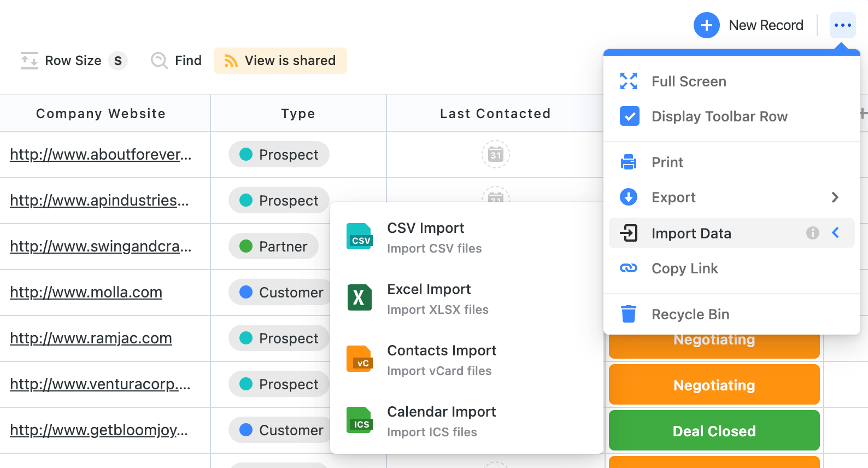Select Copy Link menu entry
The width and height of the screenshot is (868, 468).
coord(684,268)
